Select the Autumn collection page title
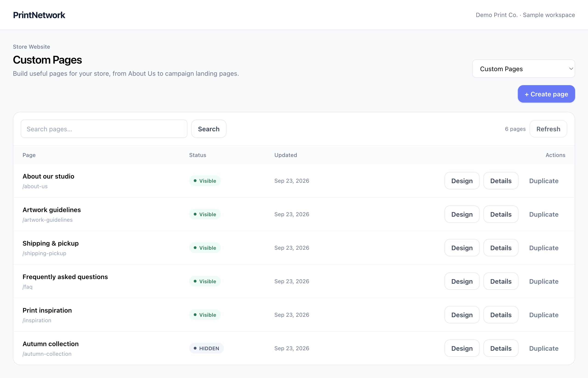The image size is (588, 378). point(51,344)
